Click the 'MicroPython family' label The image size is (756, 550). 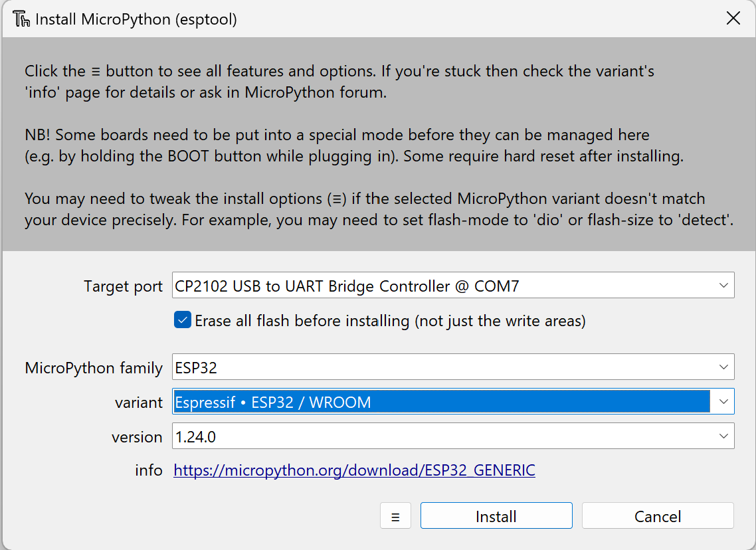pos(94,368)
